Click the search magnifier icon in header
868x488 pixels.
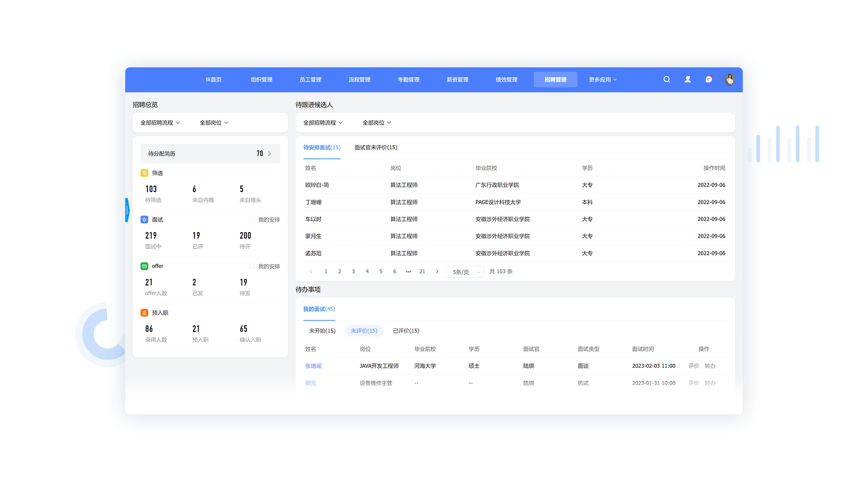[x=666, y=80]
